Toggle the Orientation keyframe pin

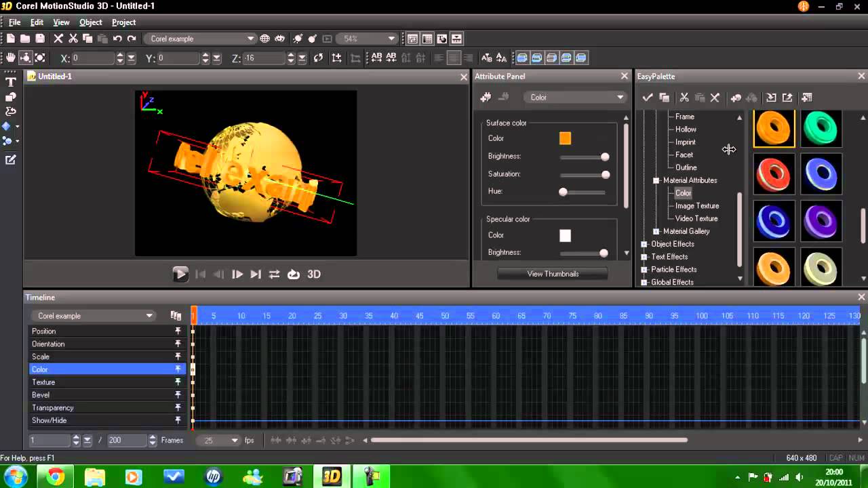[x=178, y=344]
